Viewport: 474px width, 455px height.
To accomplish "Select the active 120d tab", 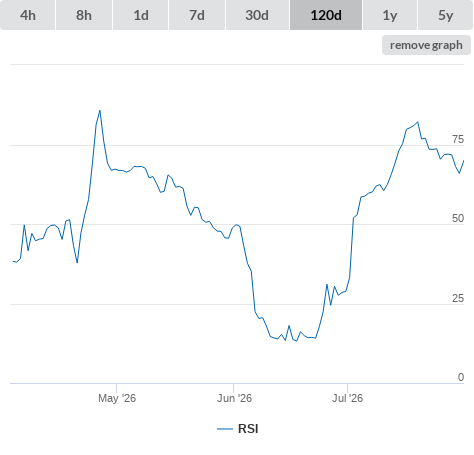I will [x=326, y=15].
